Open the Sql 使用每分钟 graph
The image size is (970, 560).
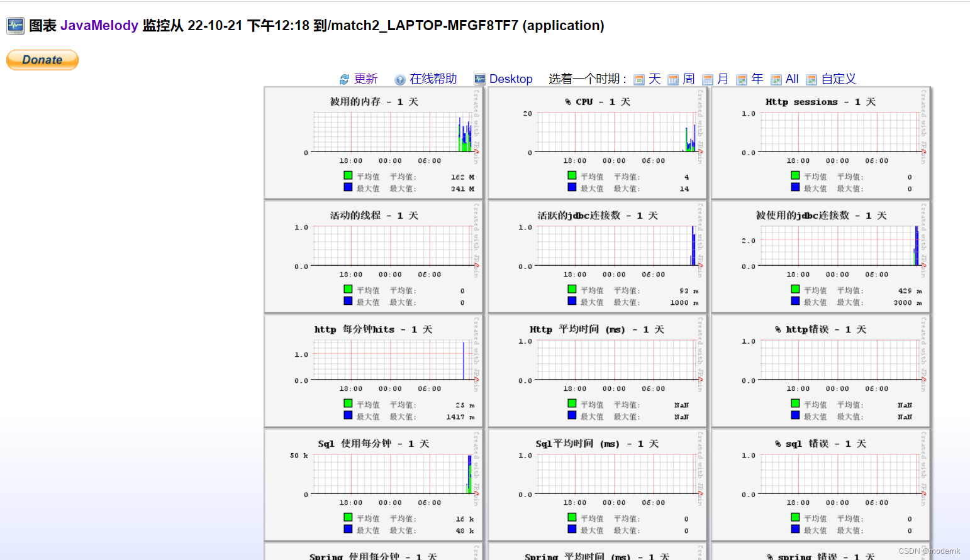(374, 485)
